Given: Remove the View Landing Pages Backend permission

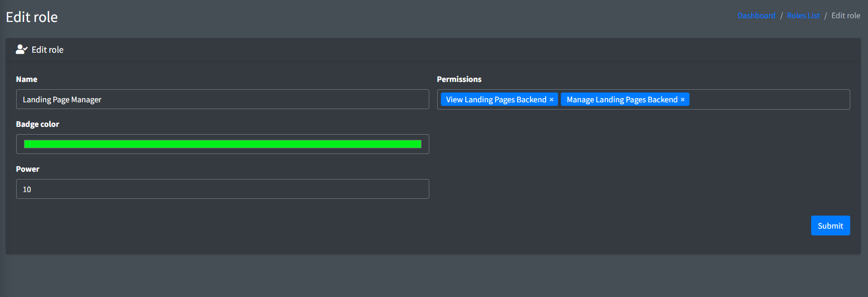Looking at the screenshot, I should [551, 100].
